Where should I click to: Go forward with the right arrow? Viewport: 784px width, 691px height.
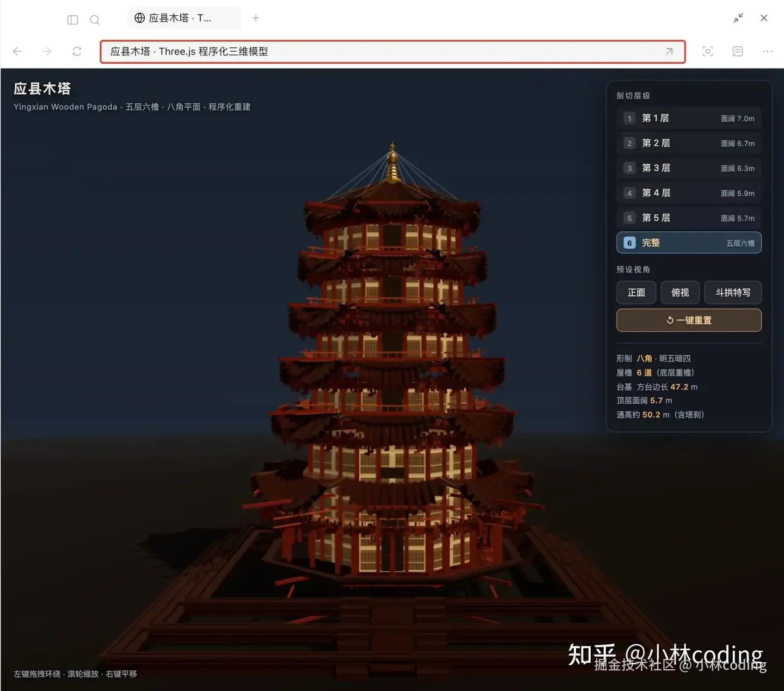pyautogui.click(x=47, y=51)
